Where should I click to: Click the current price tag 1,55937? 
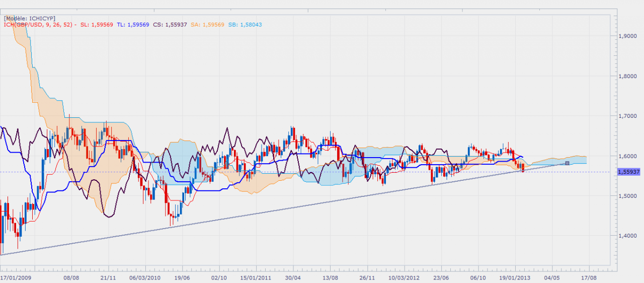tap(629, 172)
